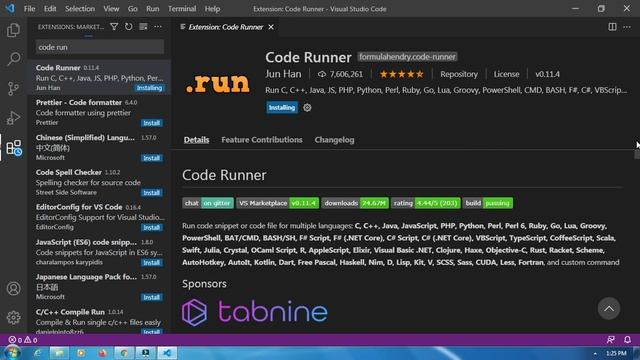Switch to the Changelog tab
640x360 pixels.
pyautogui.click(x=334, y=140)
